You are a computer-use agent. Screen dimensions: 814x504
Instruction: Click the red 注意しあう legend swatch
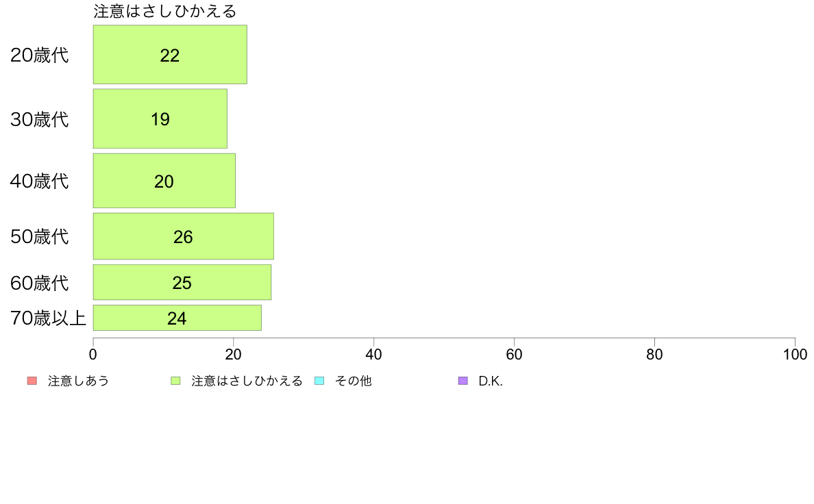(x=32, y=381)
